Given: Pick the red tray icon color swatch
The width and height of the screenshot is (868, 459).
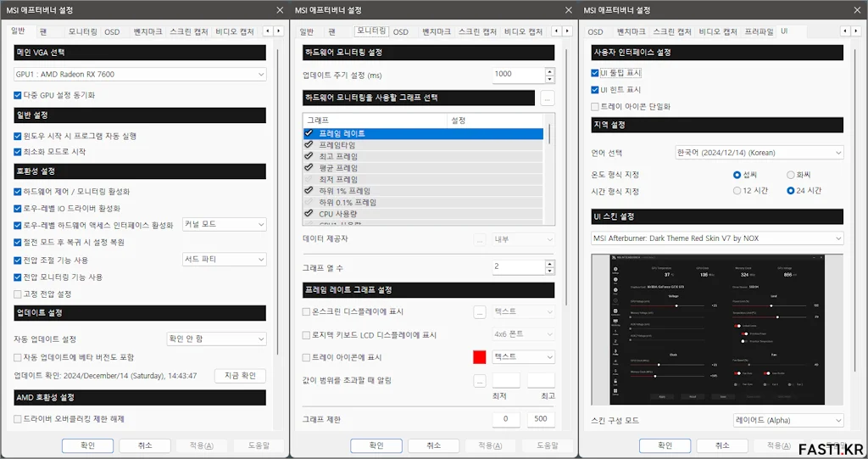Looking at the screenshot, I should [x=480, y=357].
